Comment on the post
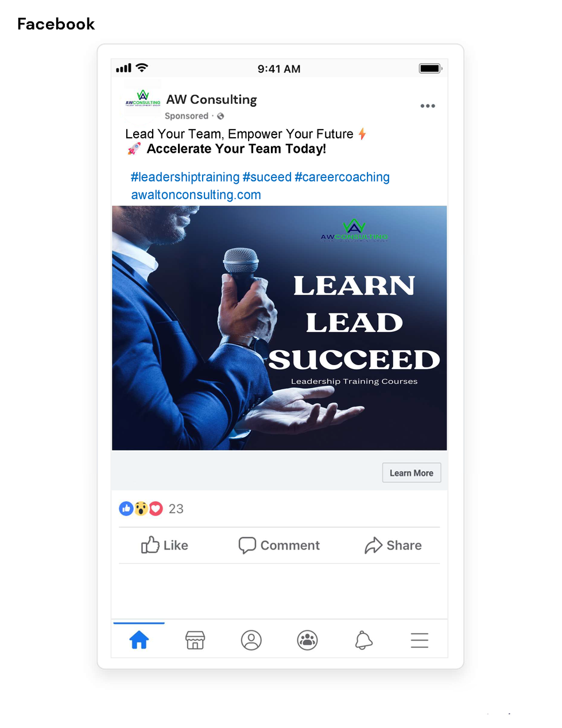The width and height of the screenshot is (562, 728). pyautogui.click(x=279, y=545)
